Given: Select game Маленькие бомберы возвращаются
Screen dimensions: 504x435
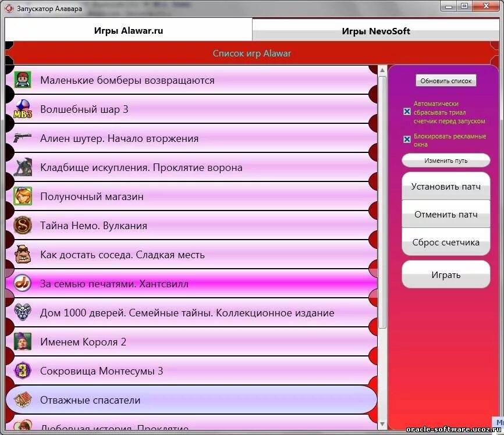Looking at the screenshot, I should tap(191, 80).
